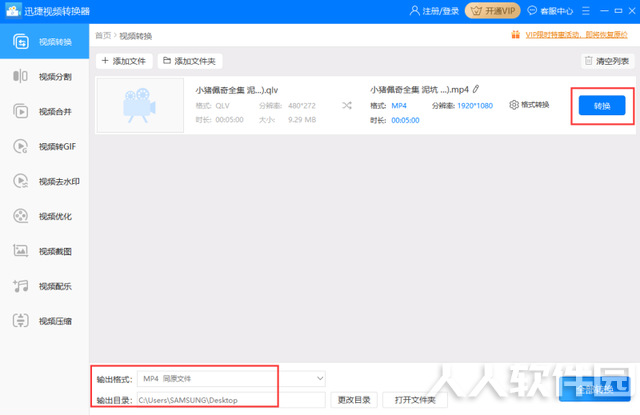Open 客服中心 chat support
This screenshot has height=415, width=640.
tap(550, 11)
